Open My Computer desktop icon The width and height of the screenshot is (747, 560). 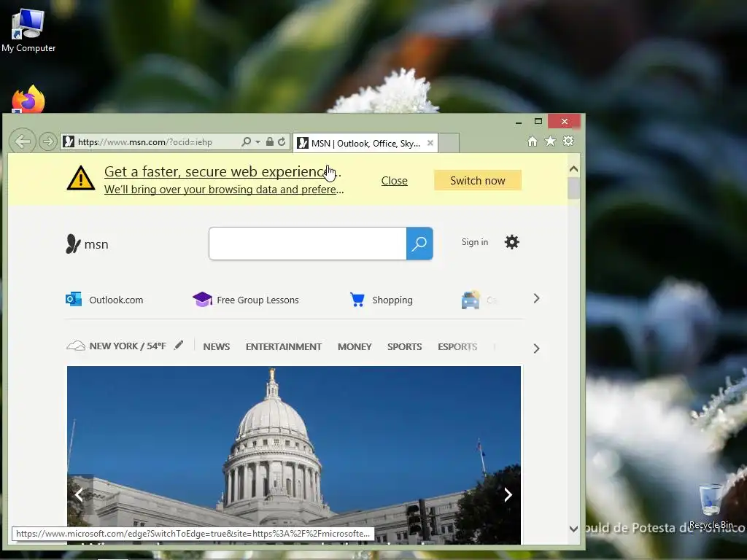pos(28,31)
